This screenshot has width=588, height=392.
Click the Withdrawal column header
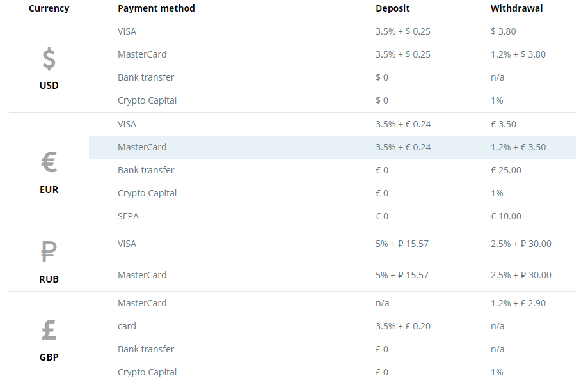click(x=516, y=8)
